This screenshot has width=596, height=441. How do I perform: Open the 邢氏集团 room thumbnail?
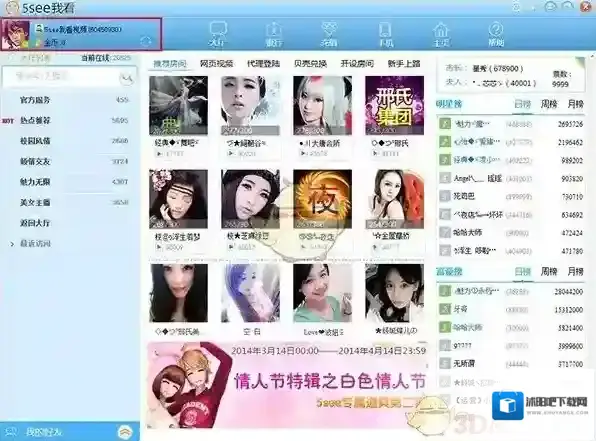click(x=394, y=105)
